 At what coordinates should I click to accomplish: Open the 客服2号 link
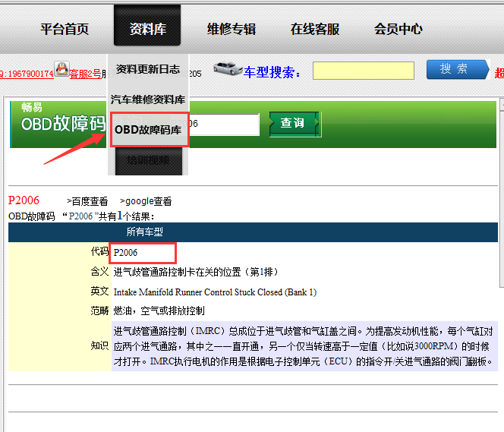pyautogui.click(x=85, y=74)
